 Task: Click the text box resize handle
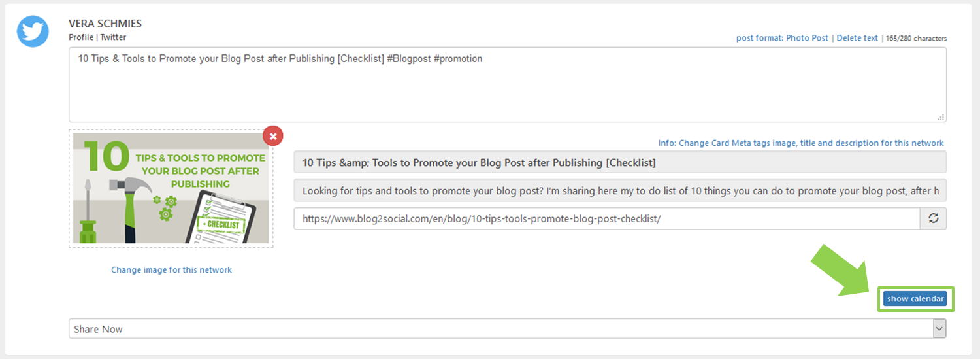pyautogui.click(x=941, y=117)
